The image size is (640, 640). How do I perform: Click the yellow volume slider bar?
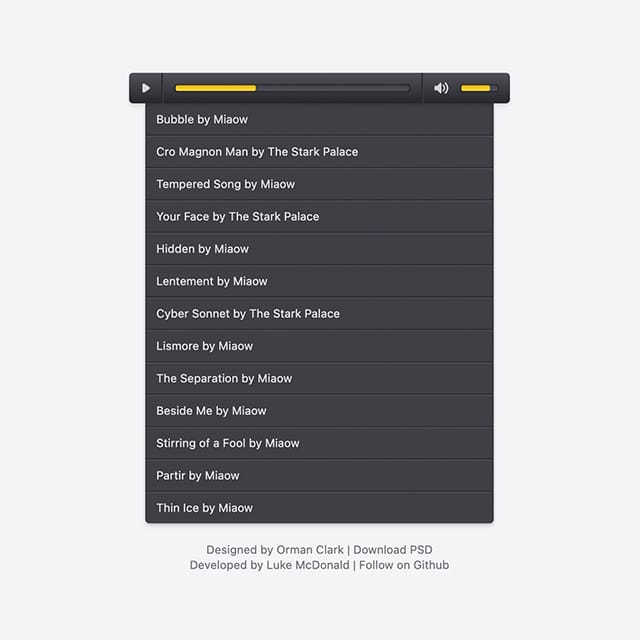tap(476, 88)
